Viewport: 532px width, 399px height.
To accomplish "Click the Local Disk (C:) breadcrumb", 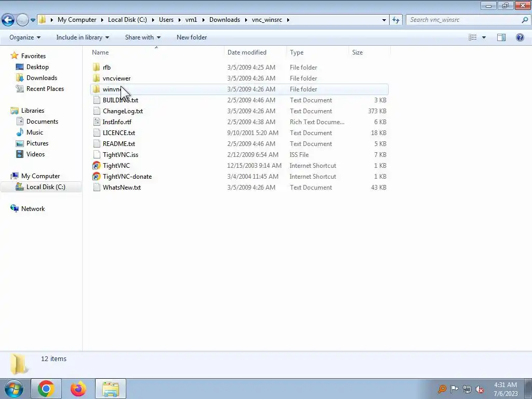I will [x=127, y=20].
